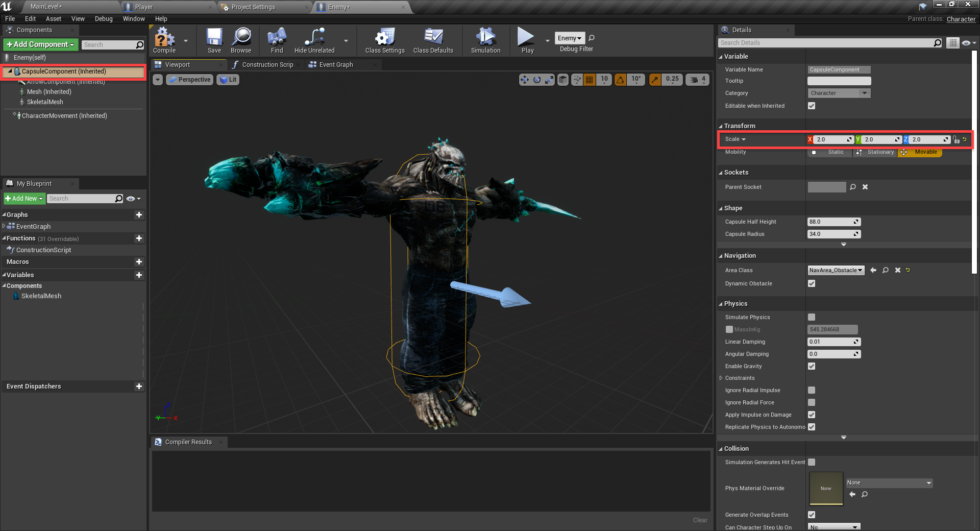This screenshot has height=531, width=980.
Task: Expand the Constraints section
Action: [x=721, y=378]
